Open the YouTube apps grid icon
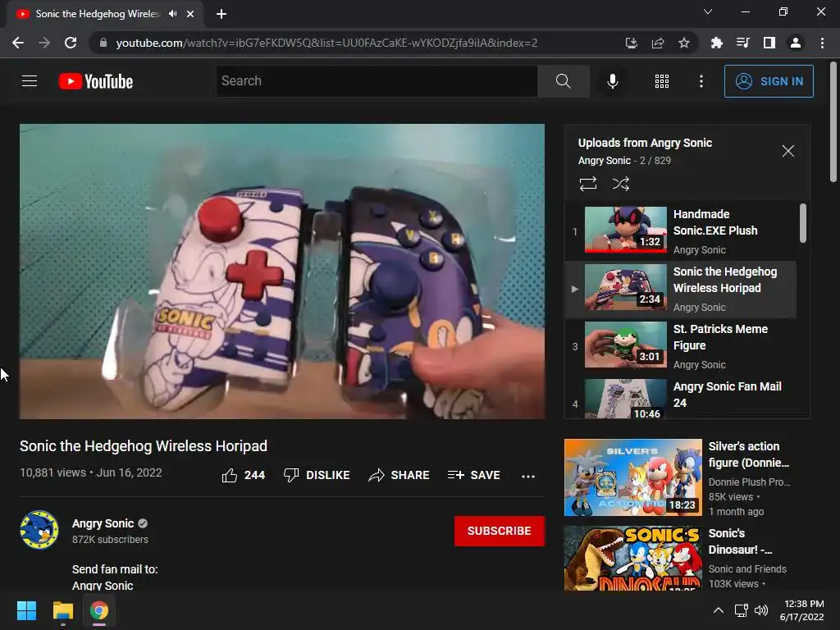840x630 pixels. (x=662, y=81)
